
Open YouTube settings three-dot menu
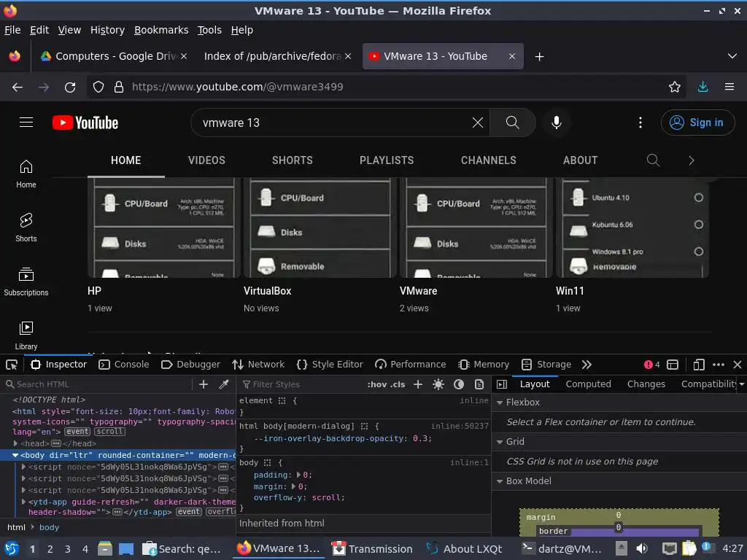point(640,122)
